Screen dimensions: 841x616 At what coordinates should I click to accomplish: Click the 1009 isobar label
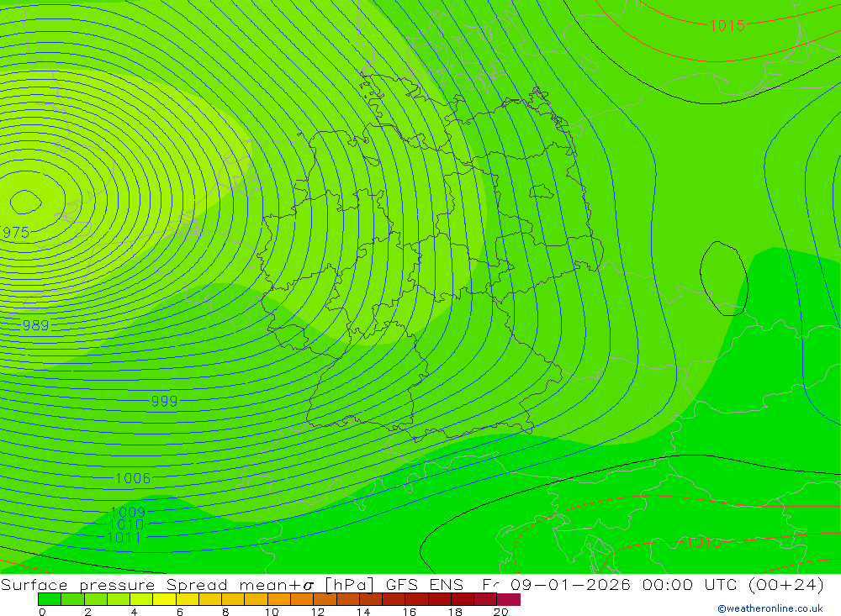pyautogui.click(x=128, y=512)
